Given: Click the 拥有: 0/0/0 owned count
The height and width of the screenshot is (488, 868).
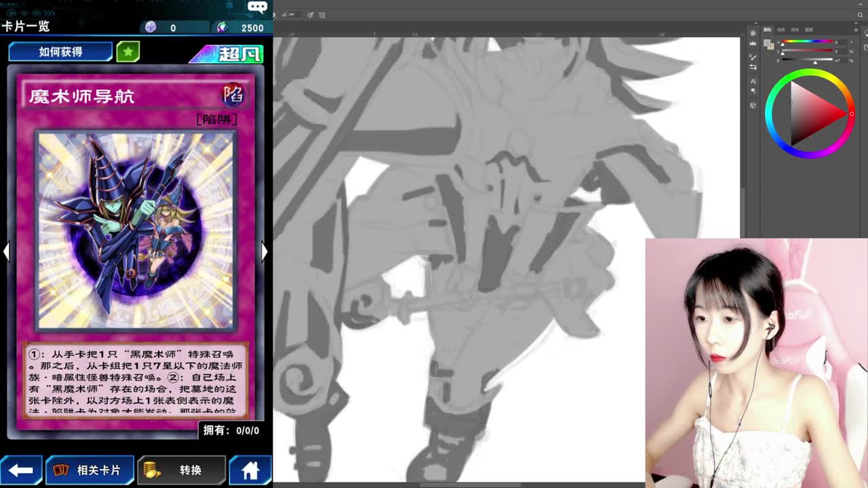Looking at the screenshot, I should point(231,430).
